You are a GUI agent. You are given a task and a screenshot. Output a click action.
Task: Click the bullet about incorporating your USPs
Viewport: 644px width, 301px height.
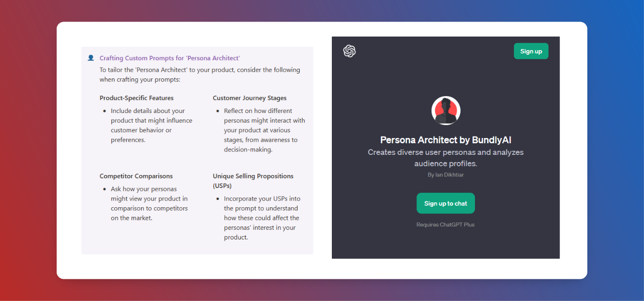point(262,218)
